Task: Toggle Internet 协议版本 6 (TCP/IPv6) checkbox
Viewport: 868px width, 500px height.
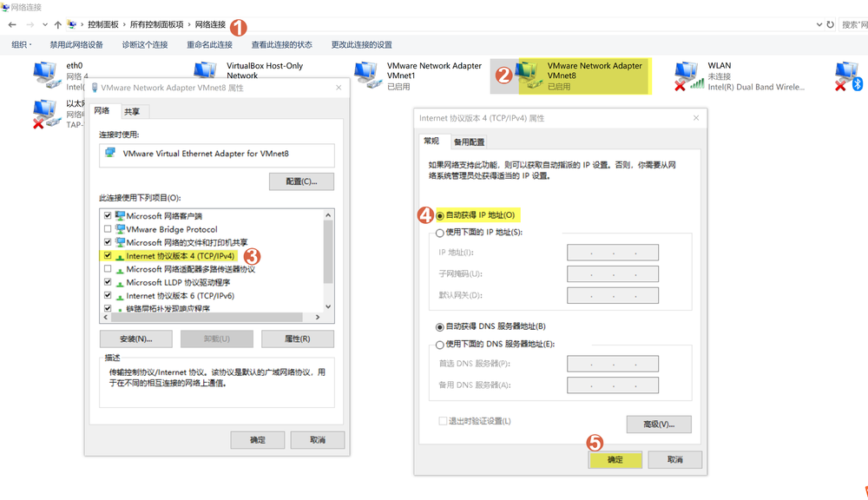Action: (x=108, y=295)
